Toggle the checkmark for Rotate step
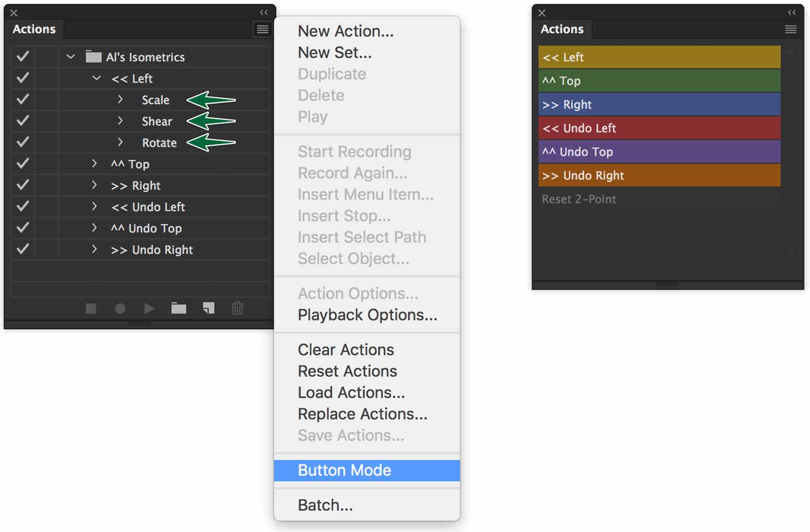Screen dimensions: 810x532 point(23,142)
